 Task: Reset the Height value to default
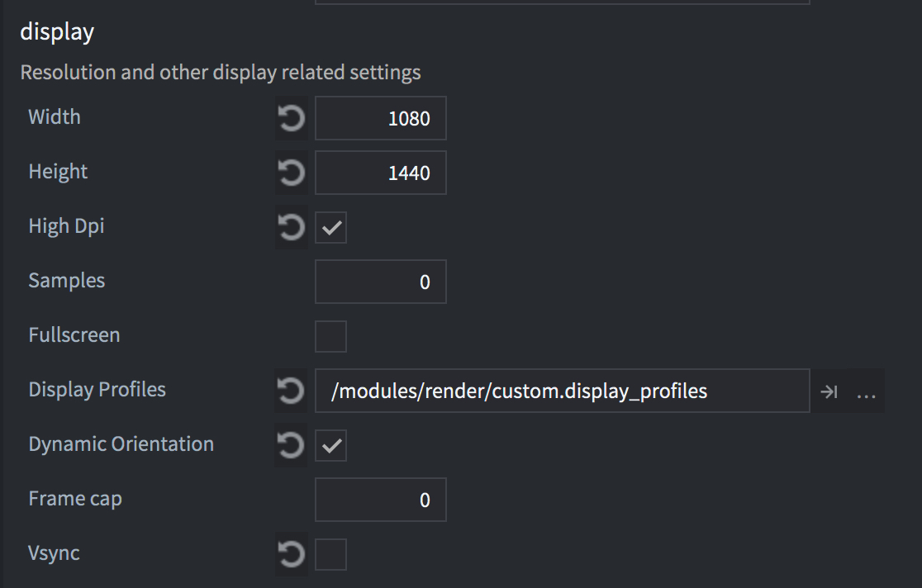(291, 173)
